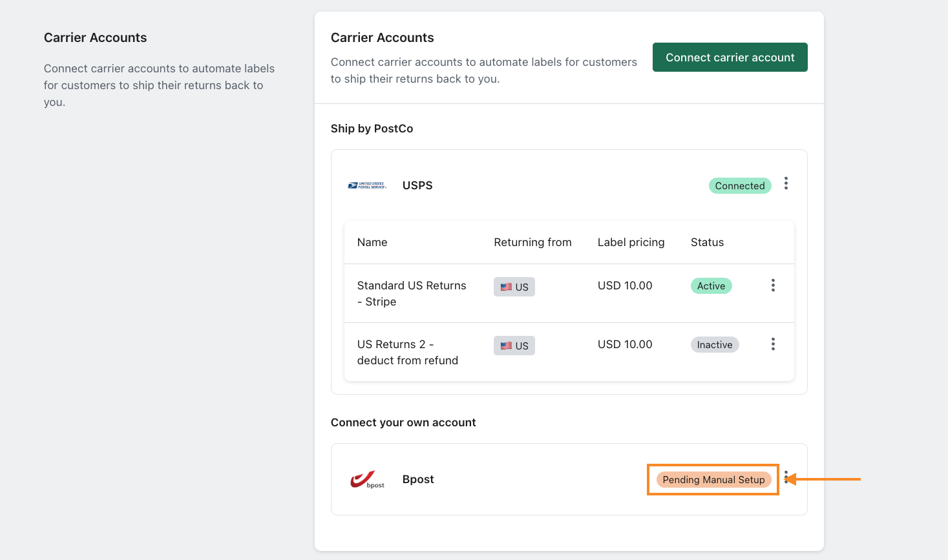Click the Pending Manual Setup badge
The height and width of the screenshot is (560, 948).
[713, 480]
